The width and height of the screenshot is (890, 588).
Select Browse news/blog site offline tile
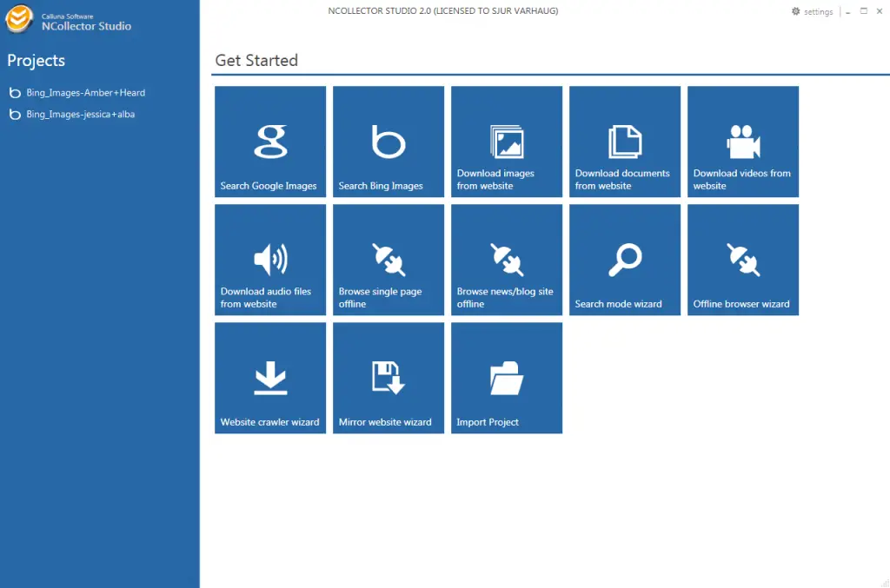[x=506, y=260]
